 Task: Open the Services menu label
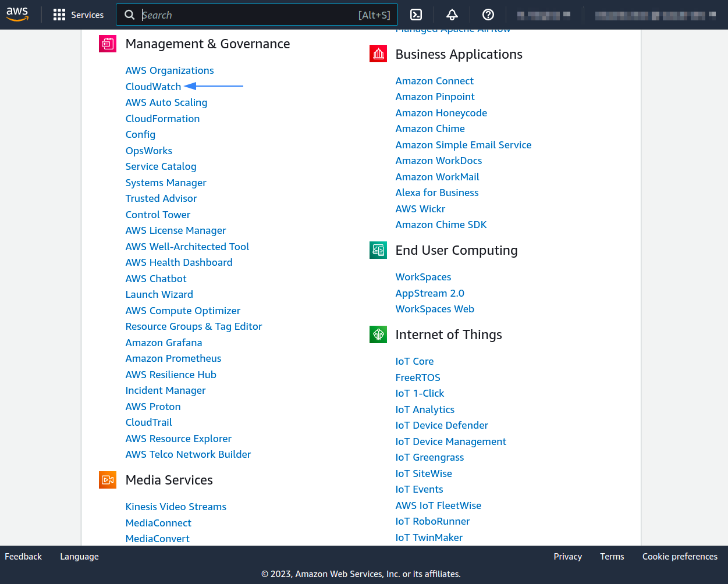pyautogui.click(x=87, y=15)
